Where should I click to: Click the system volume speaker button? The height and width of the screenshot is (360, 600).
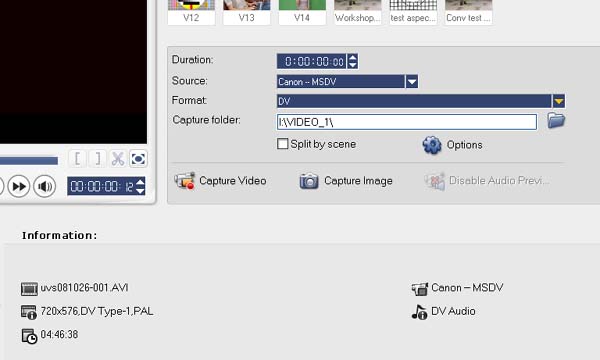pyautogui.click(x=45, y=186)
